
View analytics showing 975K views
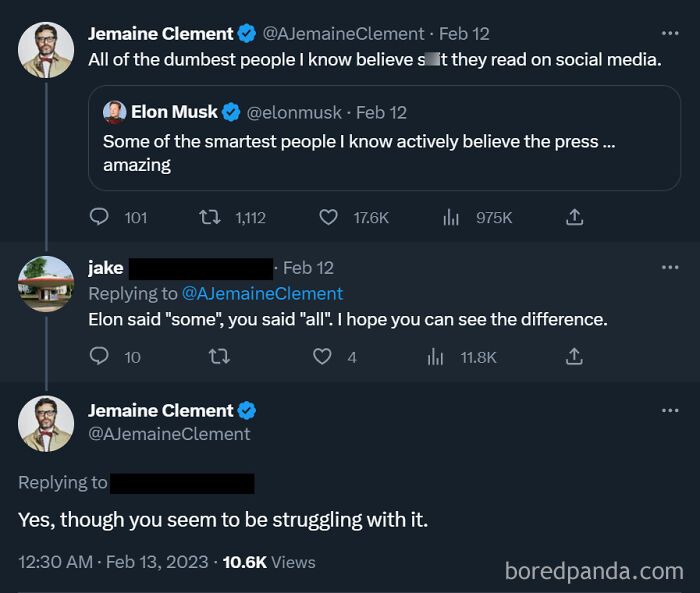click(450, 217)
